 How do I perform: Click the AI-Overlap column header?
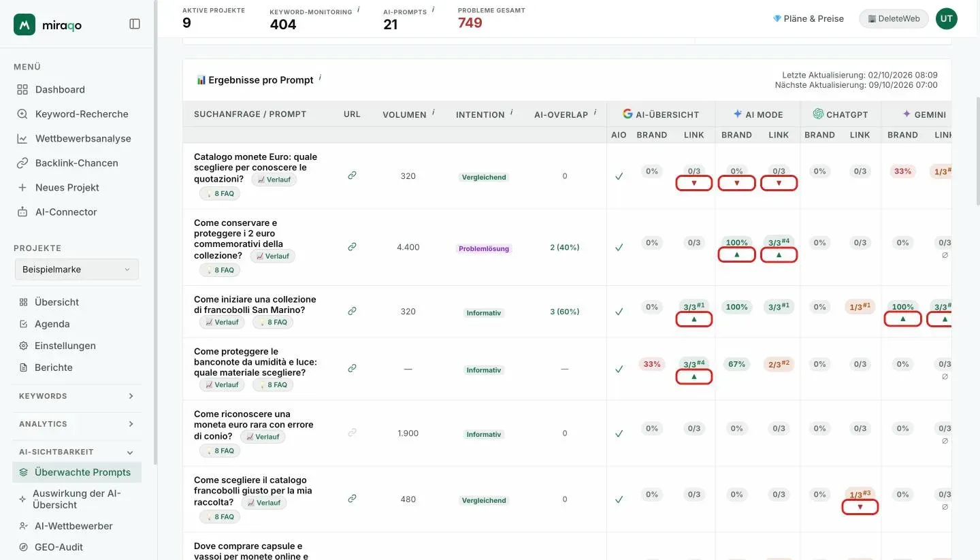561,114
